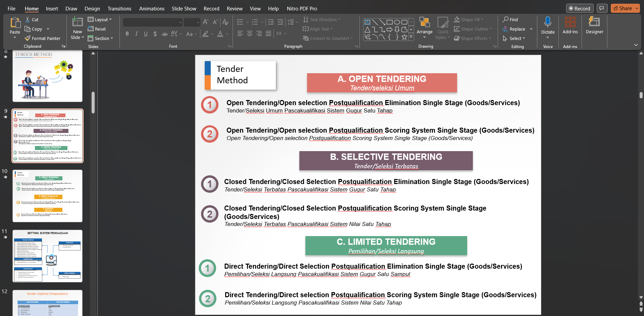Open the Add-ins icon
The width and height of the screenshot is (644, 316).
[x=570, y=22]
